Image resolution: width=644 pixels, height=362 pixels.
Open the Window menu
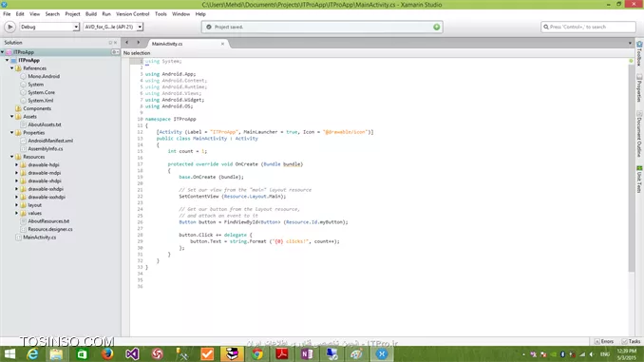(180, 14)
